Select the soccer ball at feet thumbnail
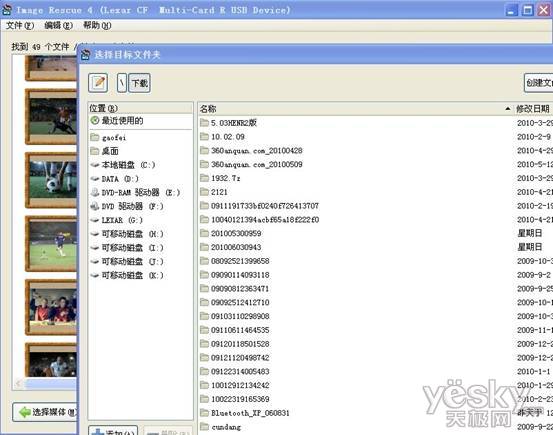553x435 pixels. tap(51, 180)
